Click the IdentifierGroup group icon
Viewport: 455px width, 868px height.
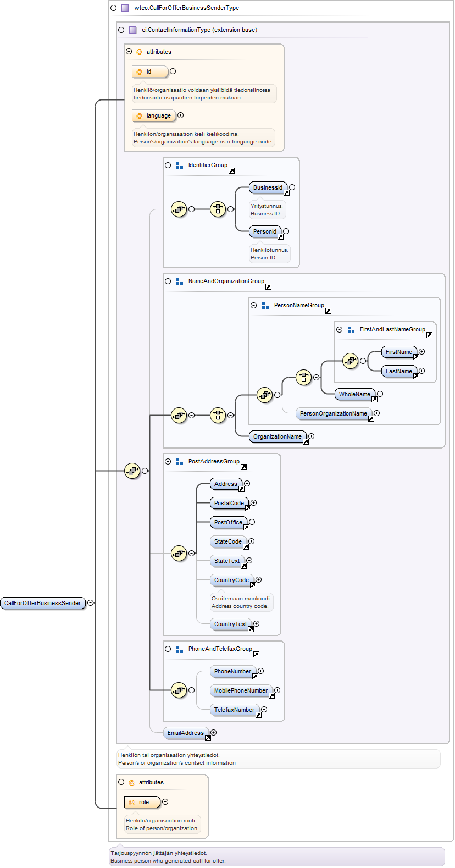tap(180, 165)
